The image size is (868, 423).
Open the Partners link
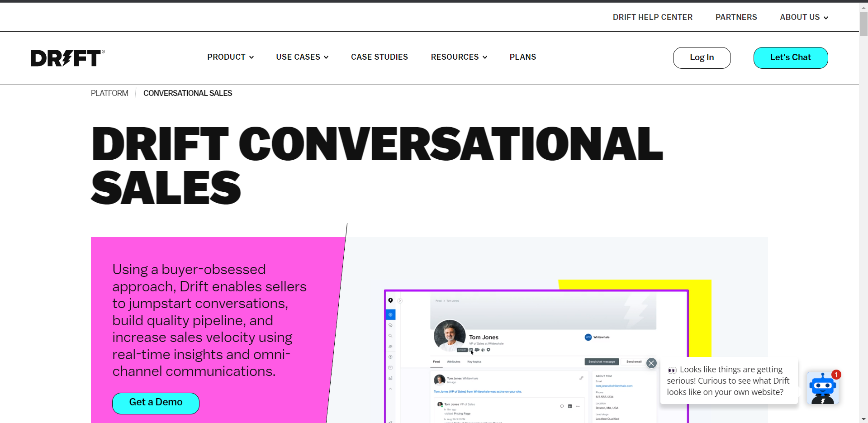(736, 17)
